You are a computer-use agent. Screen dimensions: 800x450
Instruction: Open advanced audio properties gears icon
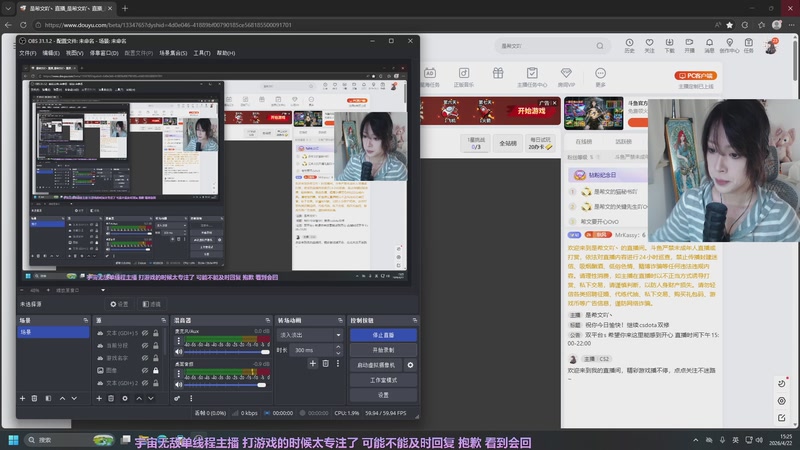177,398
